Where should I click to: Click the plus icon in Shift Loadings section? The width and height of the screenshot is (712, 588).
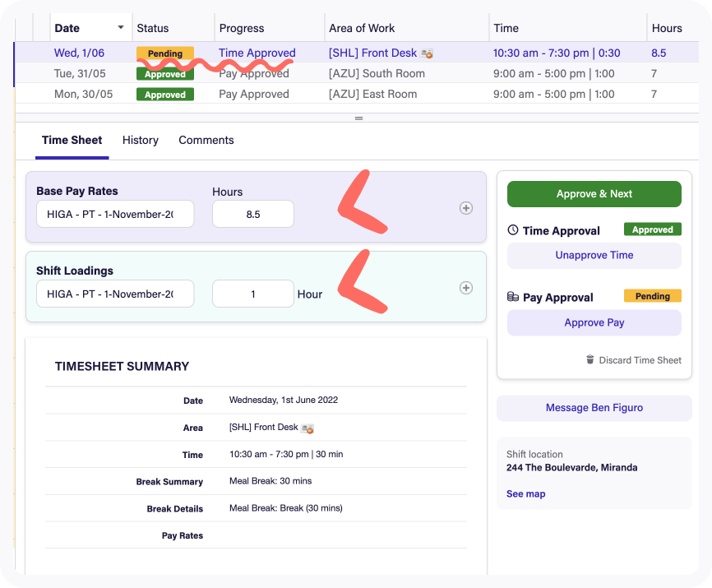(465, 288)
